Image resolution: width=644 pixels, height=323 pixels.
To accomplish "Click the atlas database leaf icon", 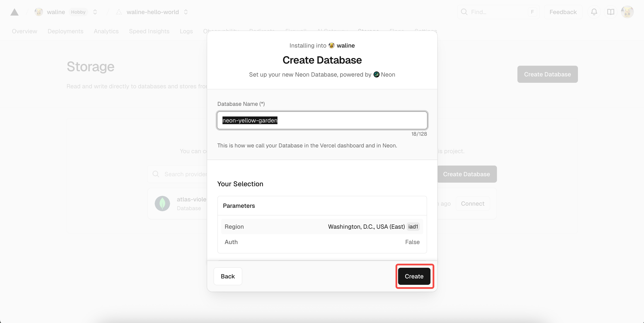I will [162, 203].
